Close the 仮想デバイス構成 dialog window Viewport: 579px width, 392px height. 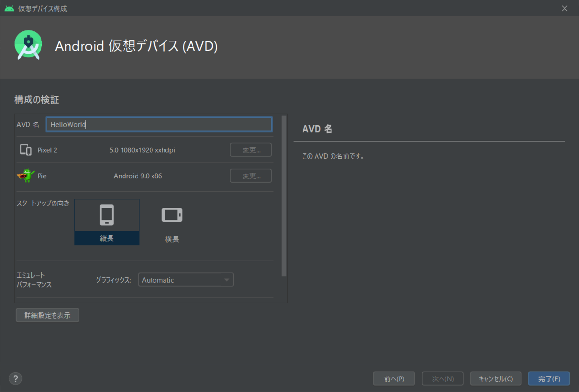tap(565, 8)
